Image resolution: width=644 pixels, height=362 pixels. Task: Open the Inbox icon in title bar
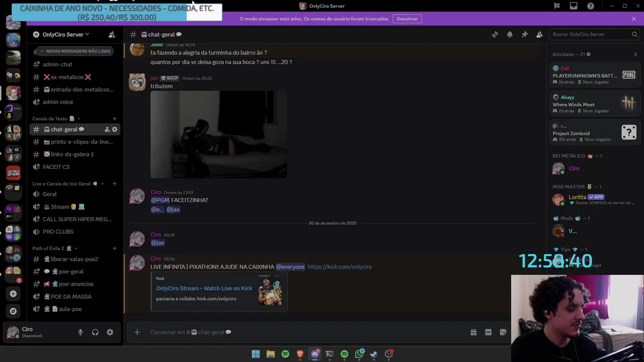tap(574, 6)
